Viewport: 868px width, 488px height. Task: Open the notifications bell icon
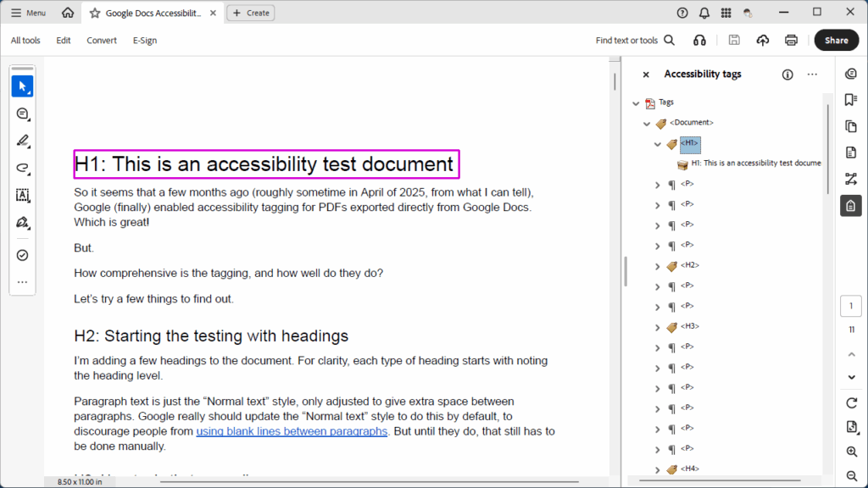click(704, 13)
